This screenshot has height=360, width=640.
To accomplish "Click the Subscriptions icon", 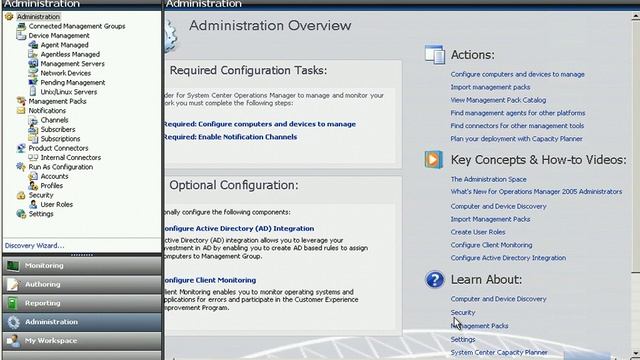I will point(33,139).
